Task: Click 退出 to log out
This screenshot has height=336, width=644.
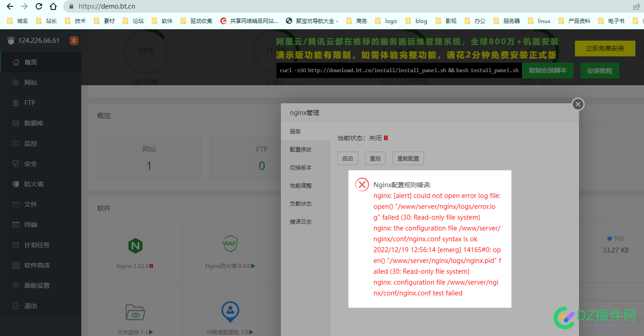Action: point(41,306)
